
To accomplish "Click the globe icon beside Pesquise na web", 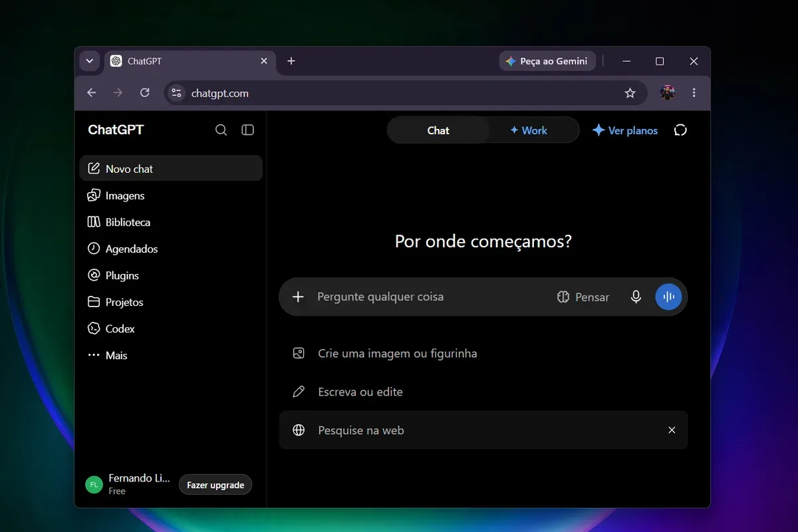I will (299, 430).
